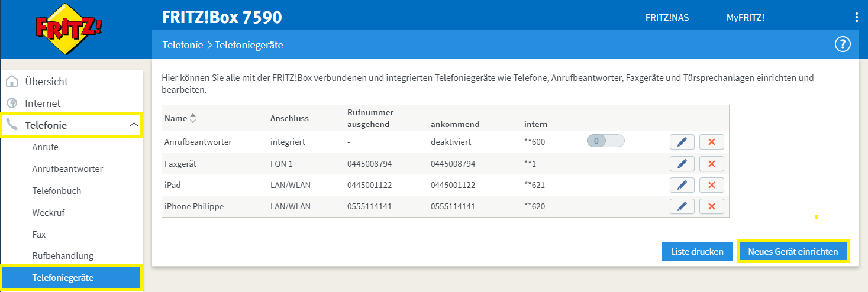
Task: Delete the Faxgerät entry via red X
Action: [x=712, y=164]
